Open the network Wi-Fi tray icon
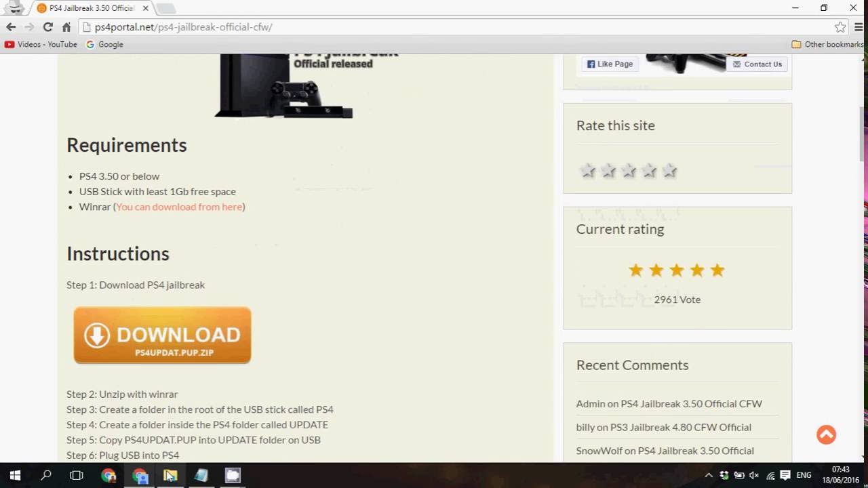This screenshot has height=488, width=868. [770, 475]
